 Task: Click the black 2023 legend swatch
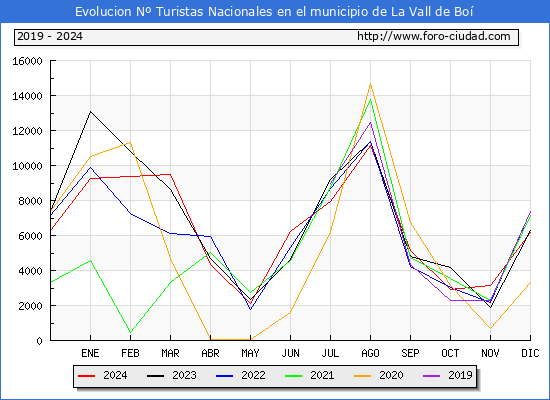155,376
